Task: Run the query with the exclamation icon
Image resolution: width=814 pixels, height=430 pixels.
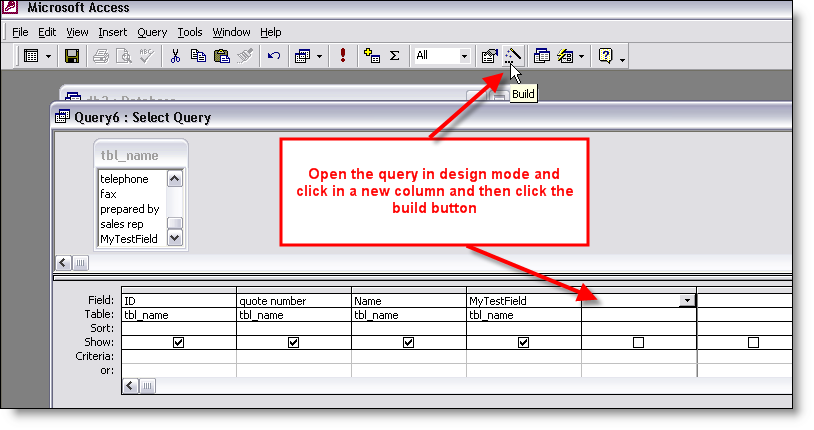Action: 343,56
